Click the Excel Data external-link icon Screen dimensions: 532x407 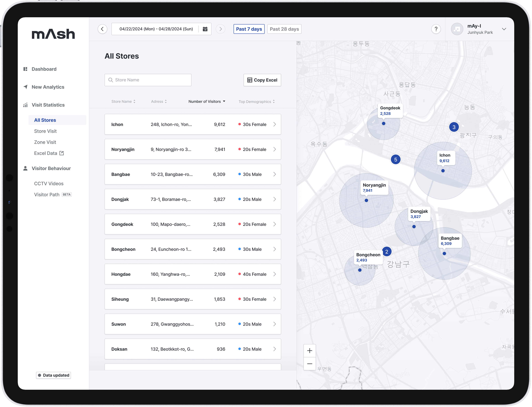[62, 153]
